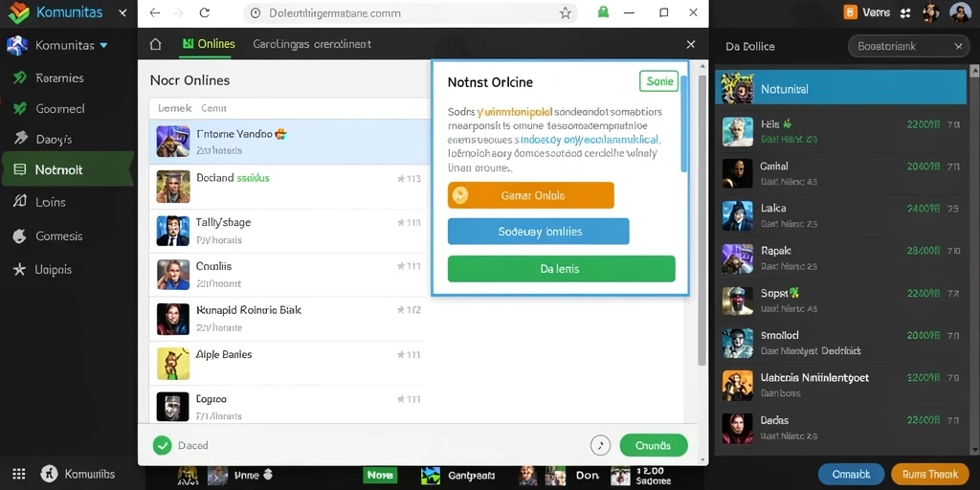Click the browser reload icon

[204, 12]
